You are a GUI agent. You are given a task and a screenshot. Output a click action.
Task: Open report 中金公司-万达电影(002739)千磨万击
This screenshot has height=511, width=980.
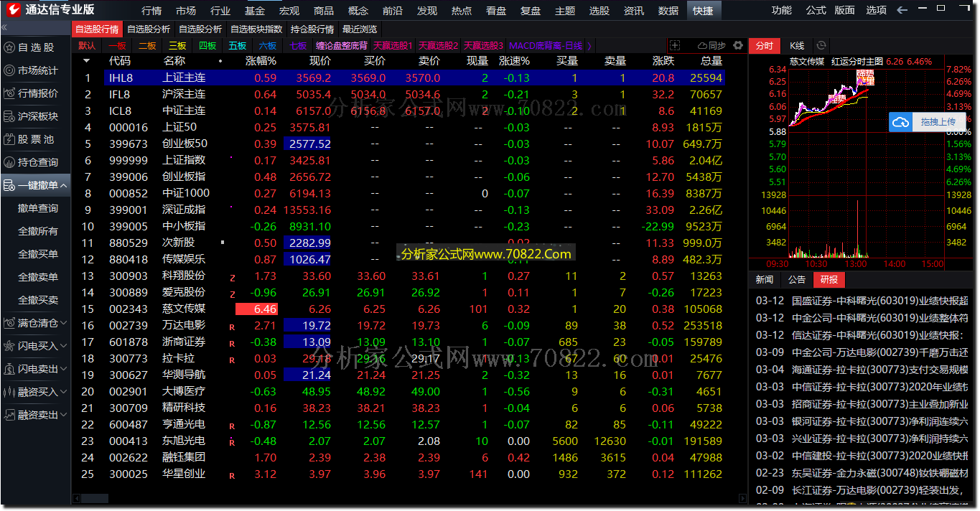click(862, 352)
